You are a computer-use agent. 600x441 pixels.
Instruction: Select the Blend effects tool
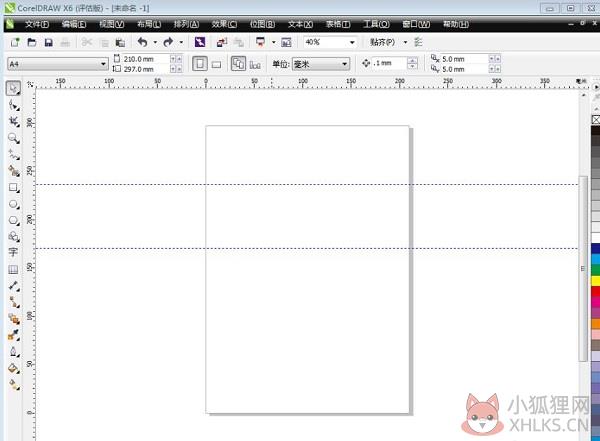click(14, 318)
